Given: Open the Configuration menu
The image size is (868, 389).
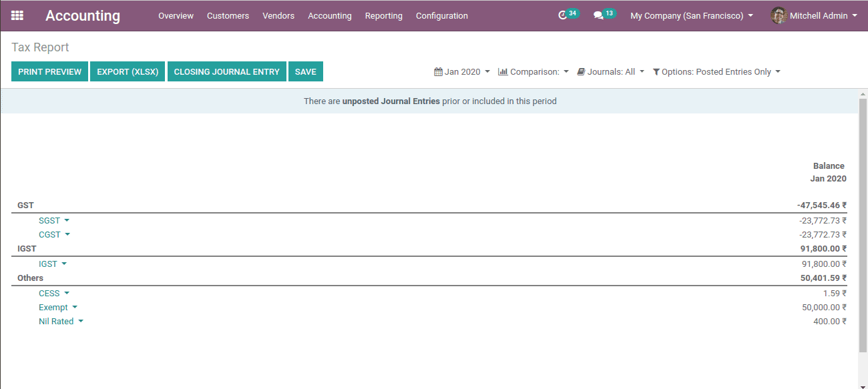Looking at the screenshot, I should [442, 15].
